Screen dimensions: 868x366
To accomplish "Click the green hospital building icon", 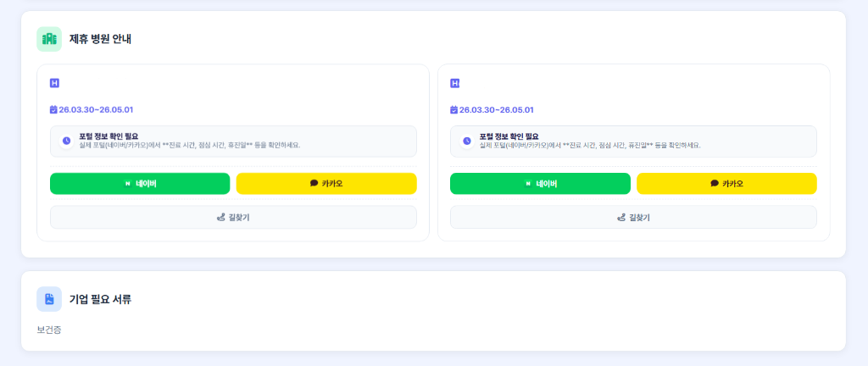I will 49,39.
